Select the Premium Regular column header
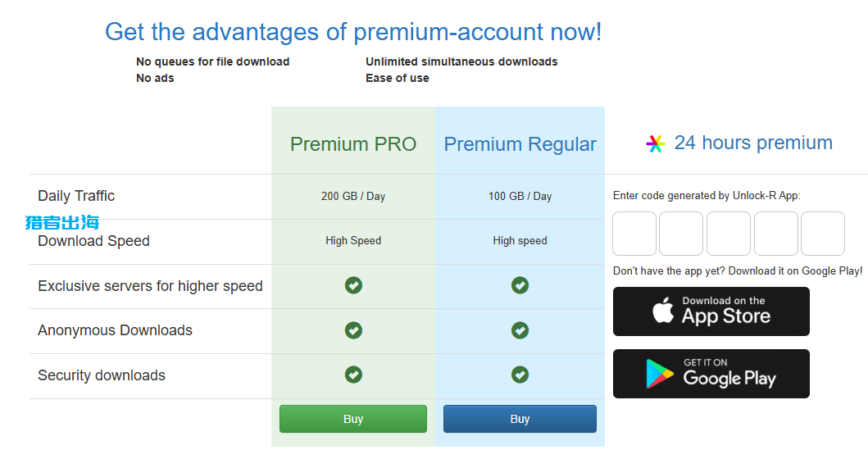868x459 pixels. (x=520, y=144)
